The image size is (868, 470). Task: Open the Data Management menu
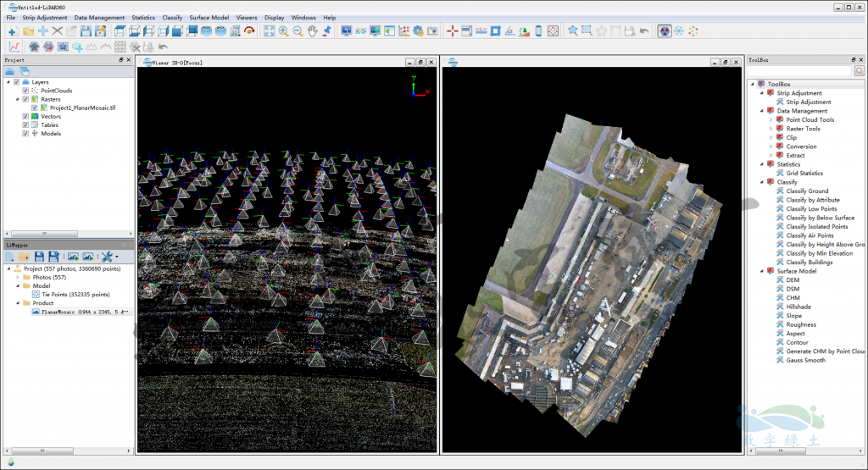[99, 17]
